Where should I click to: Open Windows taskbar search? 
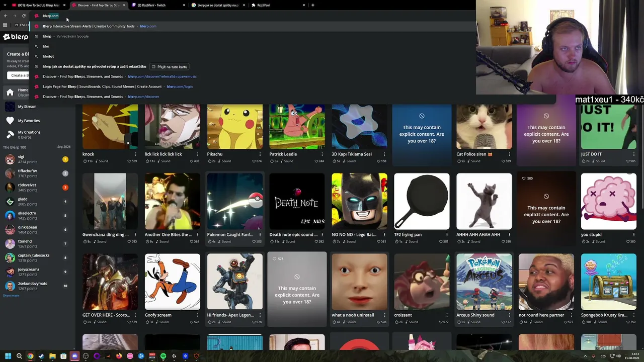pos(19,356)
